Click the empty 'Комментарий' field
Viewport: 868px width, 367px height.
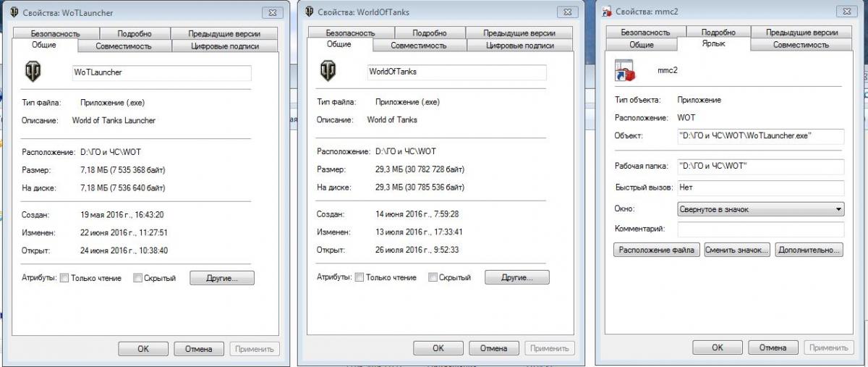click(761, 229)
